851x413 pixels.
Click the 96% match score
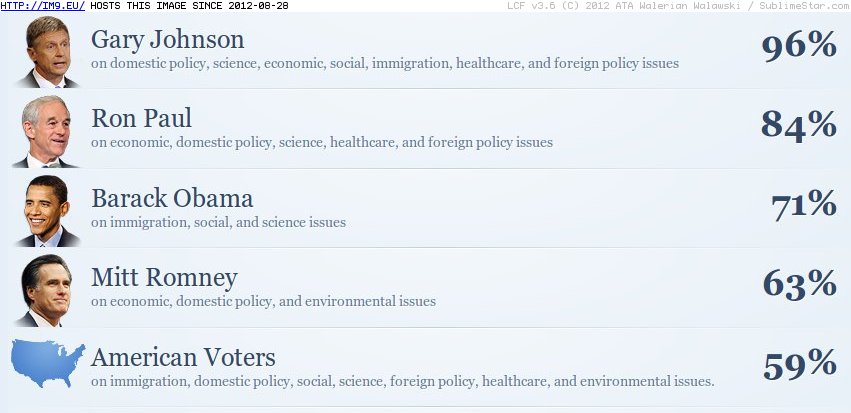(x=799, y=46)
